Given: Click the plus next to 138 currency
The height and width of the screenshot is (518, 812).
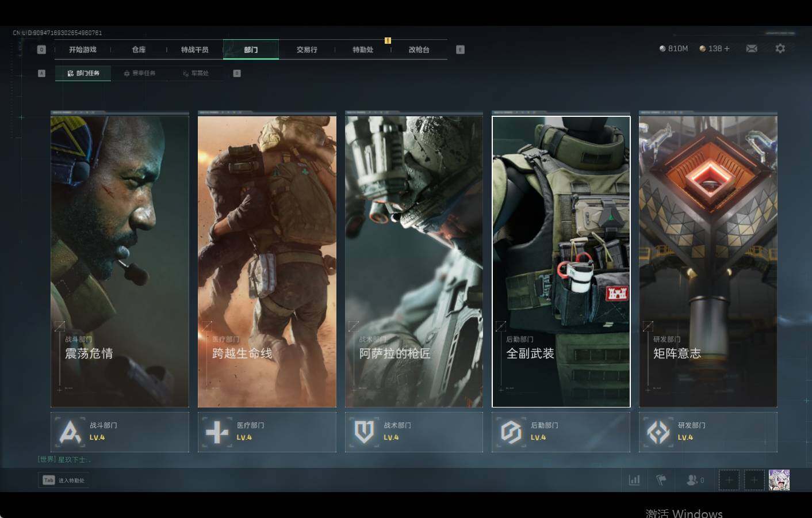Looking at the screenshot, I should (x=727, y=49).
